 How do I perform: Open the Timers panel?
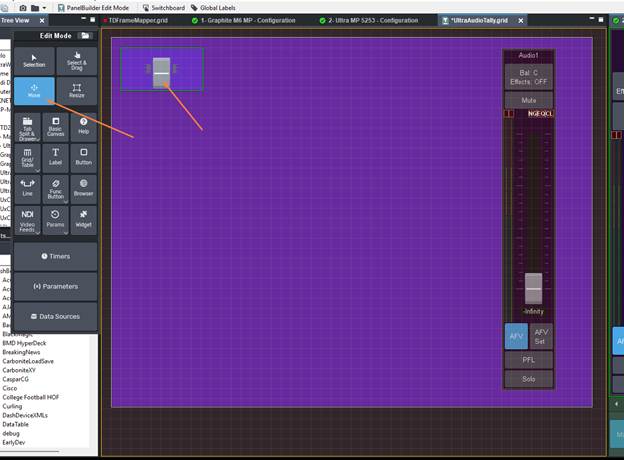pos(56,256)
